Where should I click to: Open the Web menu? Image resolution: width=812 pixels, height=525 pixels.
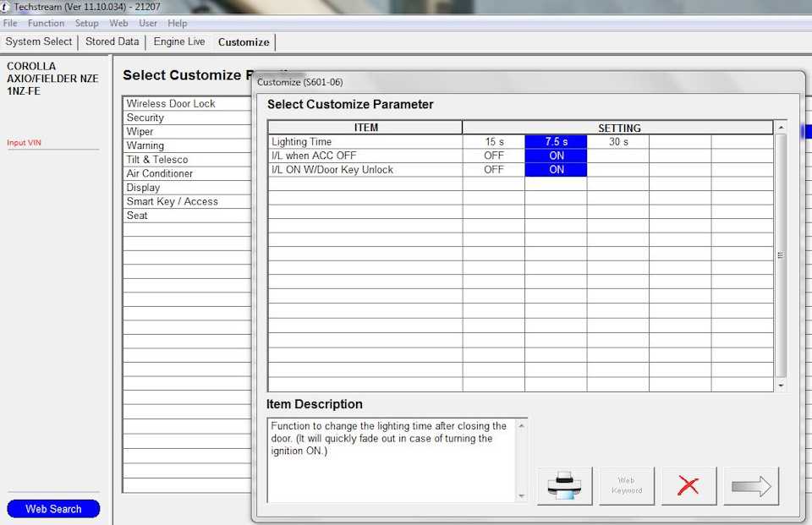[118, 24]
